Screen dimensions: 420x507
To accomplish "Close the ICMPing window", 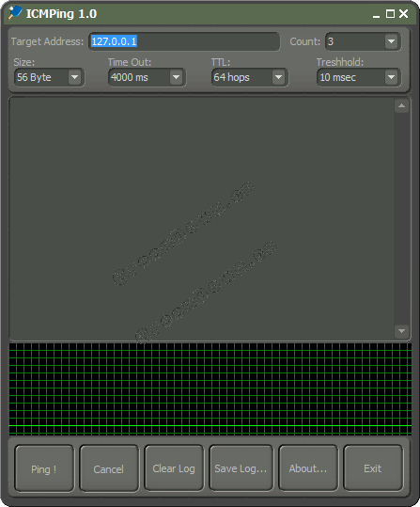I will point(403,13).
